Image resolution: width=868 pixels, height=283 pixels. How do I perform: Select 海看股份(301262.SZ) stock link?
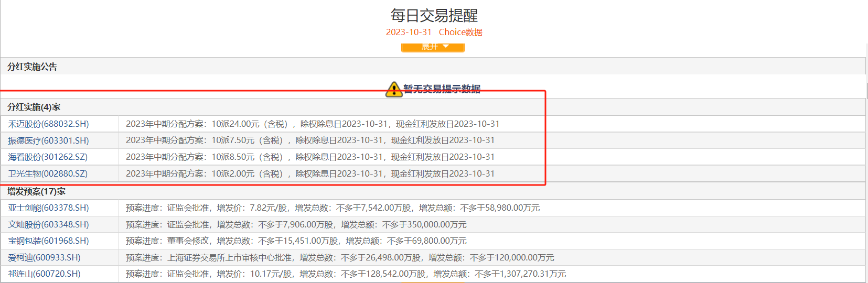point(48,157)
